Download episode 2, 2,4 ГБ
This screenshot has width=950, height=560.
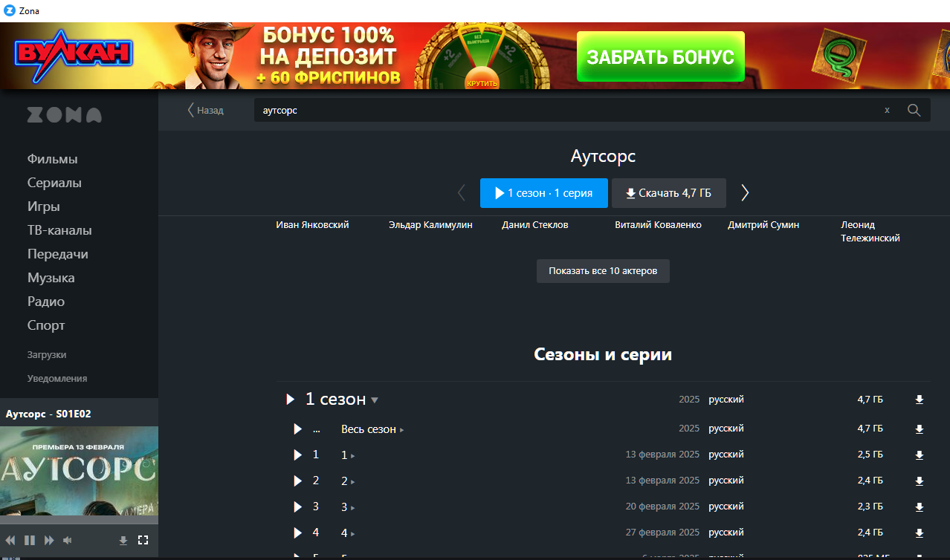(919, 481)
